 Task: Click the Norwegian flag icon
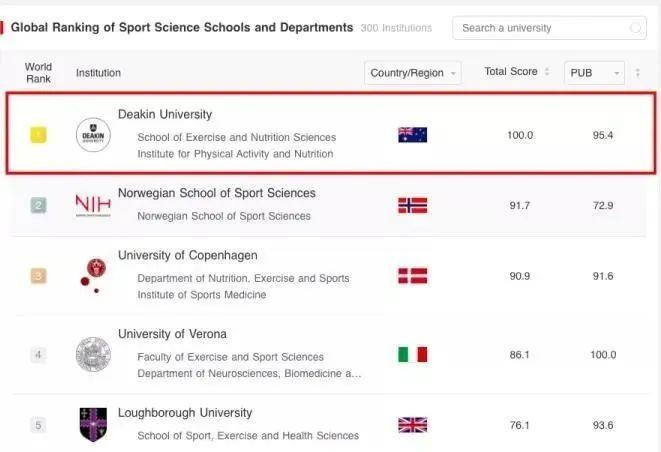coord(412,205)
